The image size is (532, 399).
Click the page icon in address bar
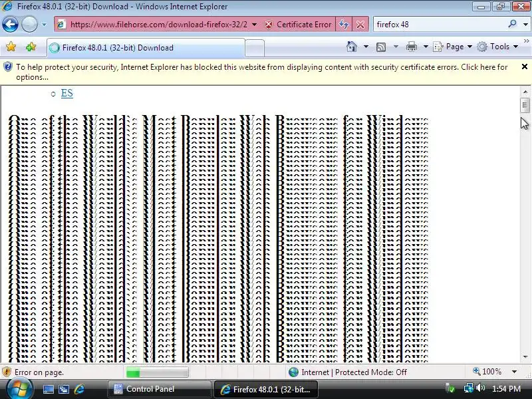click(61, 25)
